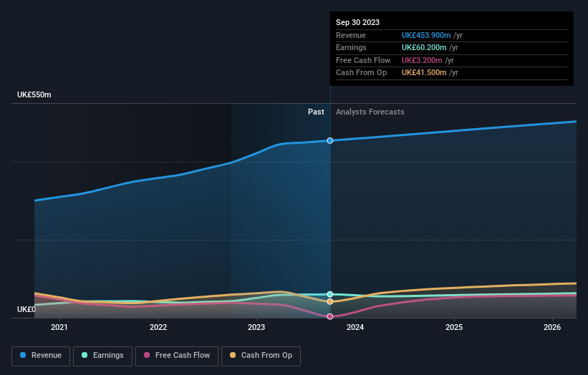The width and height of the screenshot is (588, 375).
Task: Toggle the Free Cash Flow legend series
Action: coord(177,356)
